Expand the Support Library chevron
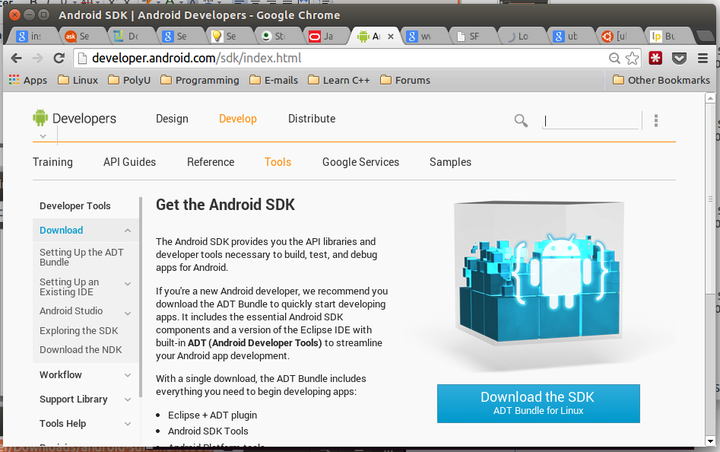 [128, 400]
